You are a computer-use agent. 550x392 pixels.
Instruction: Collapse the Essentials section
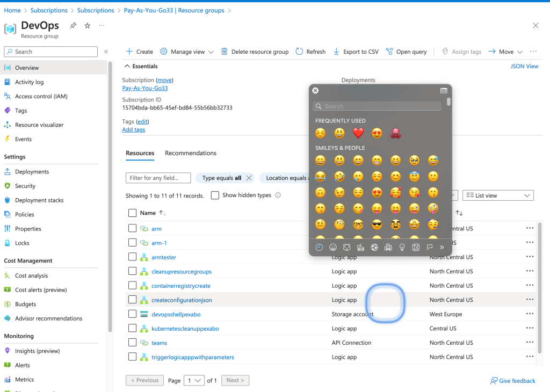140,66
